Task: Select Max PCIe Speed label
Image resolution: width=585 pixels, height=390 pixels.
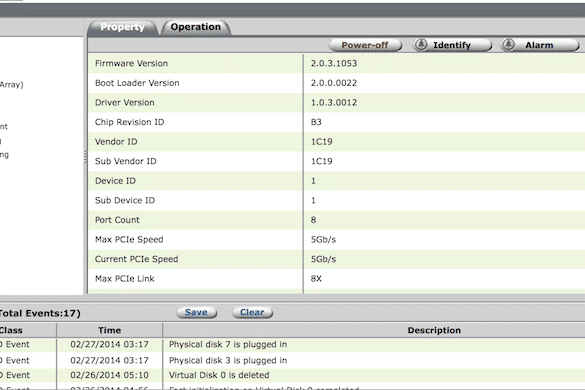Action: pos(129,240)
